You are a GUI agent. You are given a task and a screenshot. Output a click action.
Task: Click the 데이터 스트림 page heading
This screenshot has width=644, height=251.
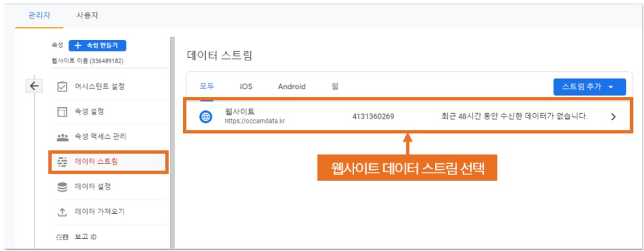click(219, 55)
